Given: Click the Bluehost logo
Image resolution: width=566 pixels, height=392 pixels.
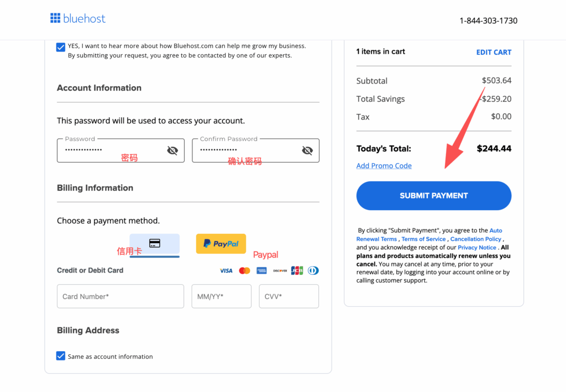Looking at the screenshot, I should (x=77, y=19).
